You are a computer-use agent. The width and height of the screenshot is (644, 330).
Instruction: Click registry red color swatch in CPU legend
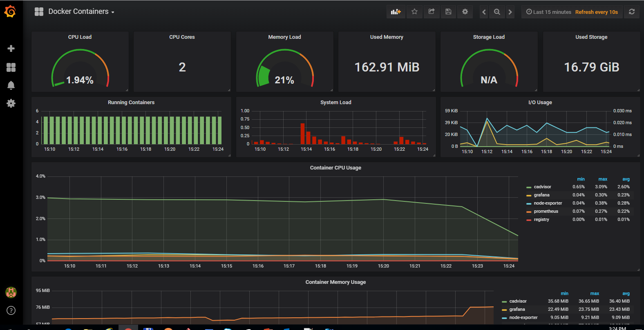click(x=529, y=220)
